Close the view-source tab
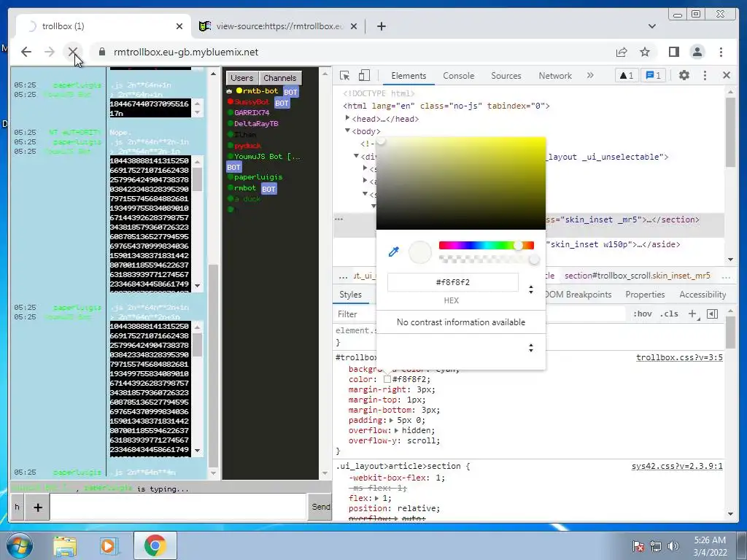Screen dimensions: 747x560 (x=354, y=26)
